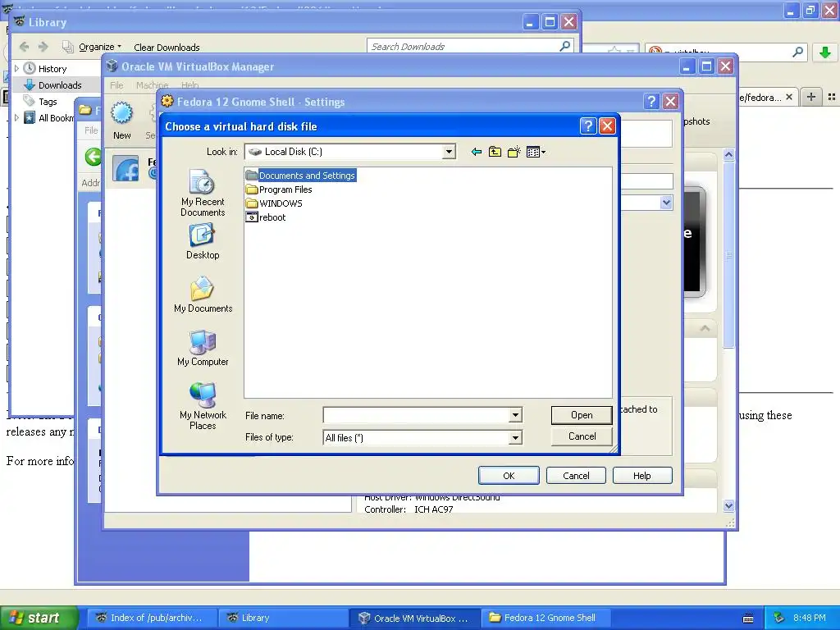Collapse the VirtualBox details section chevron
This screenshot has height=630, width=840.
tap(705, 328)
